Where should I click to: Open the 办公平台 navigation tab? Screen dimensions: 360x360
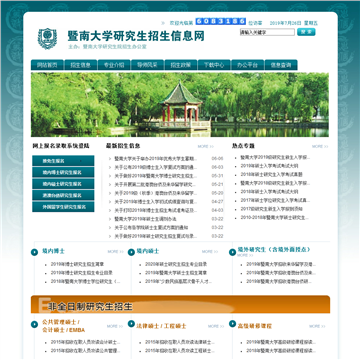point(247,65)
